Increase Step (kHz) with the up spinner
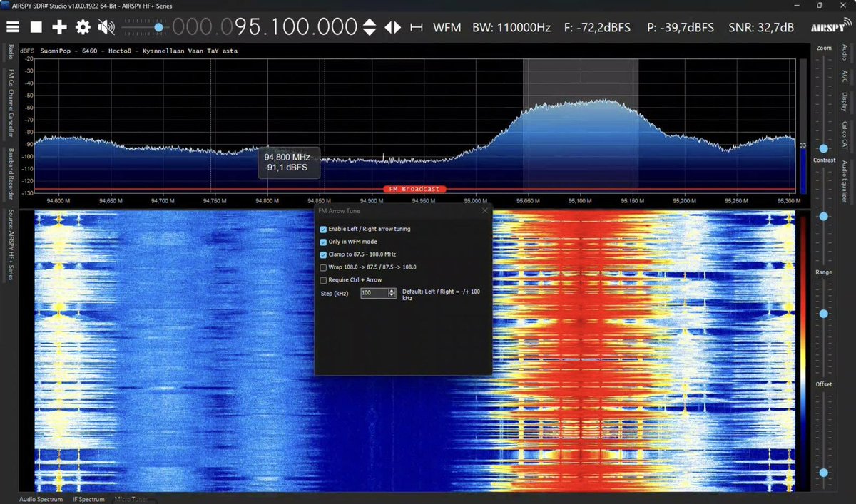856x504 pixels. (x=392, y=291)
